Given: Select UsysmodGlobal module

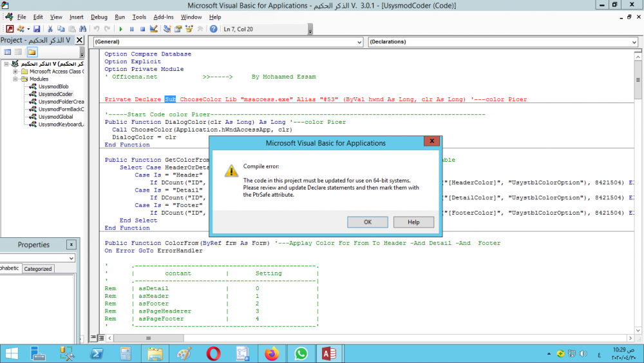Looking at the screenshot, I should click(55, 117).
